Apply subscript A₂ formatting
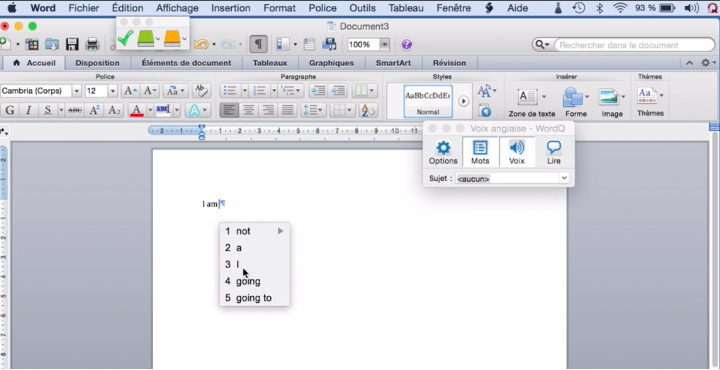720x370 pixels. [x=113, y=110]
